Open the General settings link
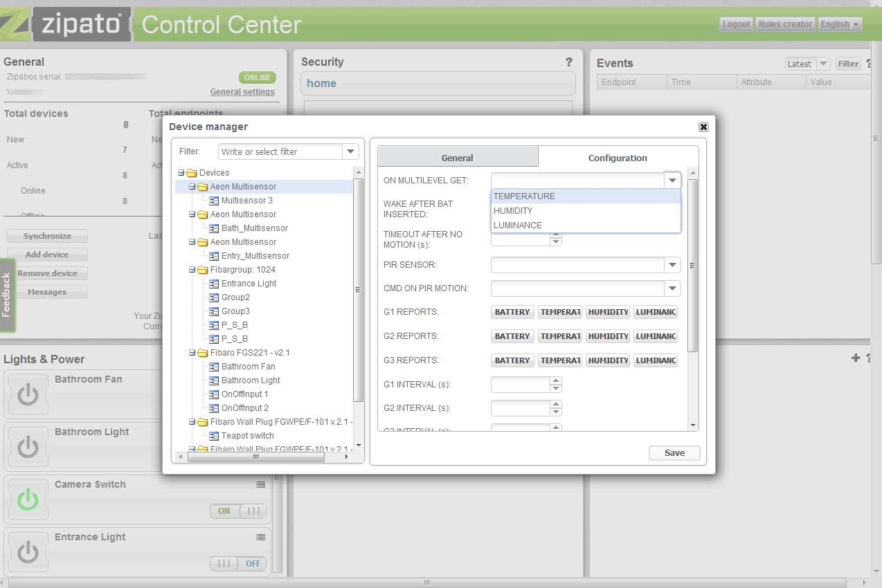 [x=242, y=92]
